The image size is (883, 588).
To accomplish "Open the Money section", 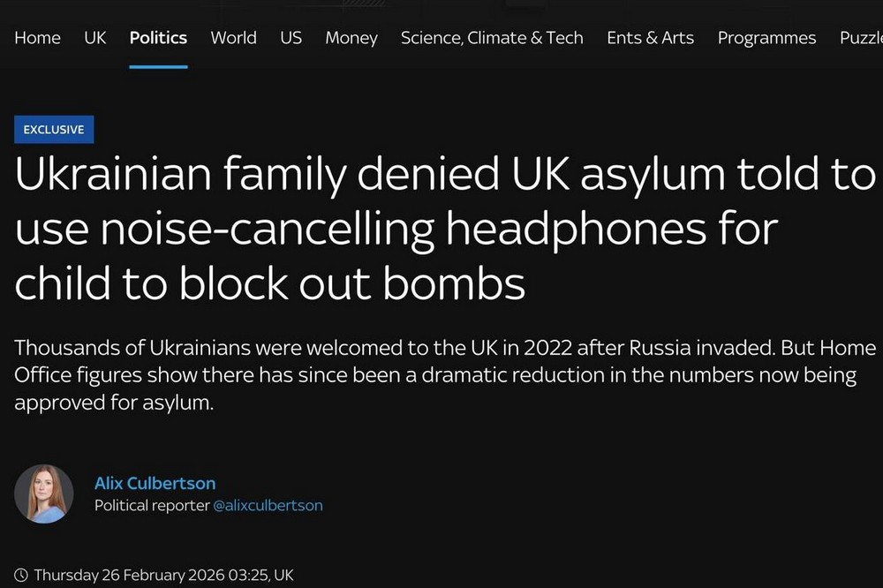I will pos(351,38).
